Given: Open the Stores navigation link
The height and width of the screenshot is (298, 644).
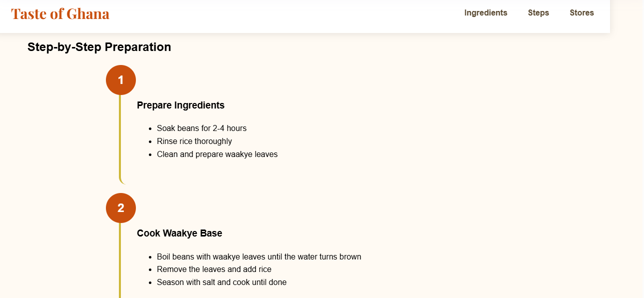Looking at the screenshot, I should [581, 12].
